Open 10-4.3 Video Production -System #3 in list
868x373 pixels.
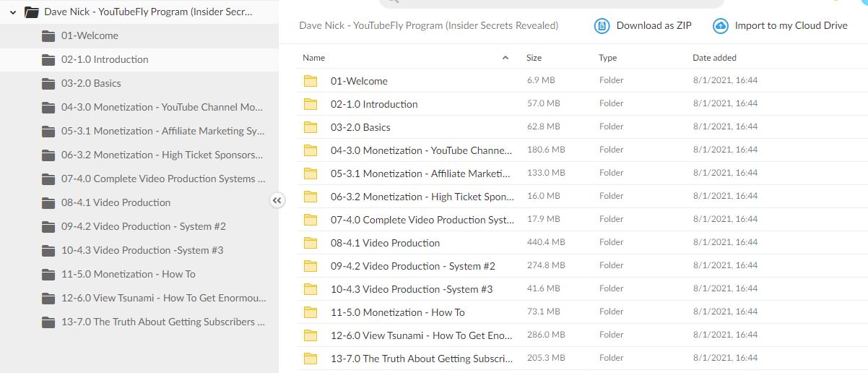tap(412, 289)
